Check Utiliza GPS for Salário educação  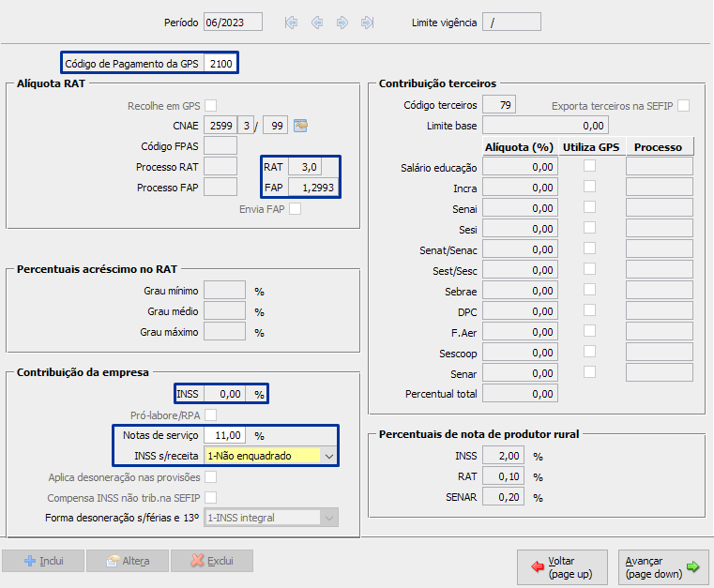pos(589,167)
